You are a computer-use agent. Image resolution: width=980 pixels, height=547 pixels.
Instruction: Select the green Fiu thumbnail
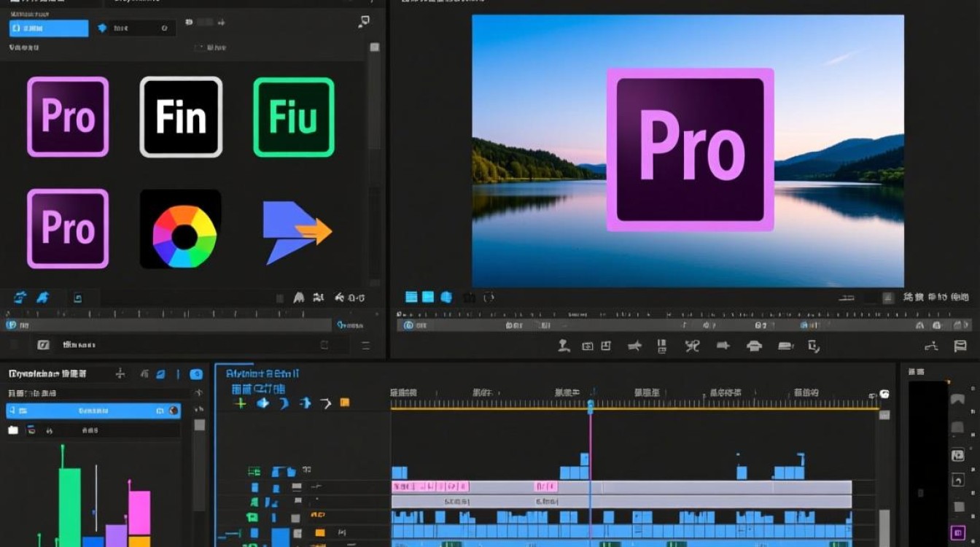pos(294,117)
